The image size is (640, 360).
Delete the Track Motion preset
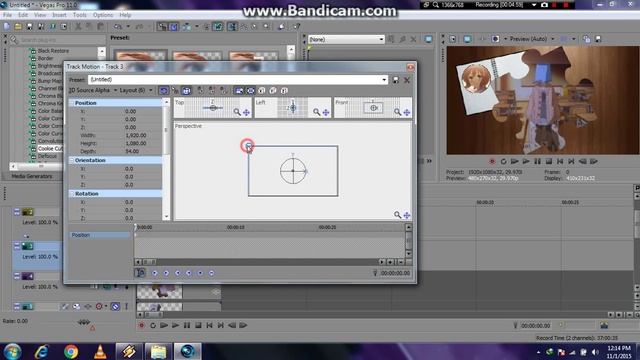pos(407,80)
